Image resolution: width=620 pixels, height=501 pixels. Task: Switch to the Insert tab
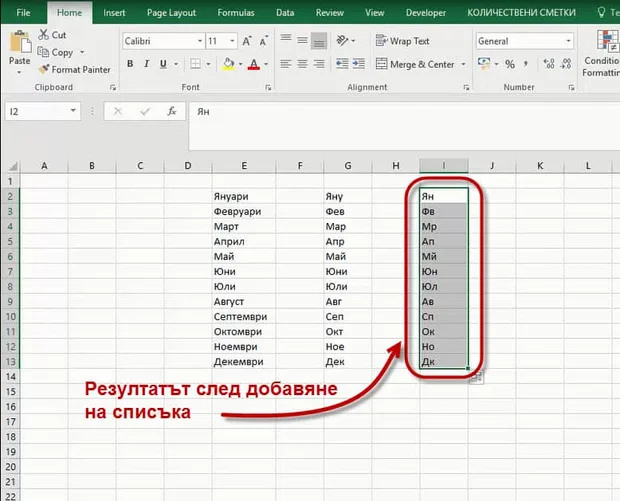114,13
